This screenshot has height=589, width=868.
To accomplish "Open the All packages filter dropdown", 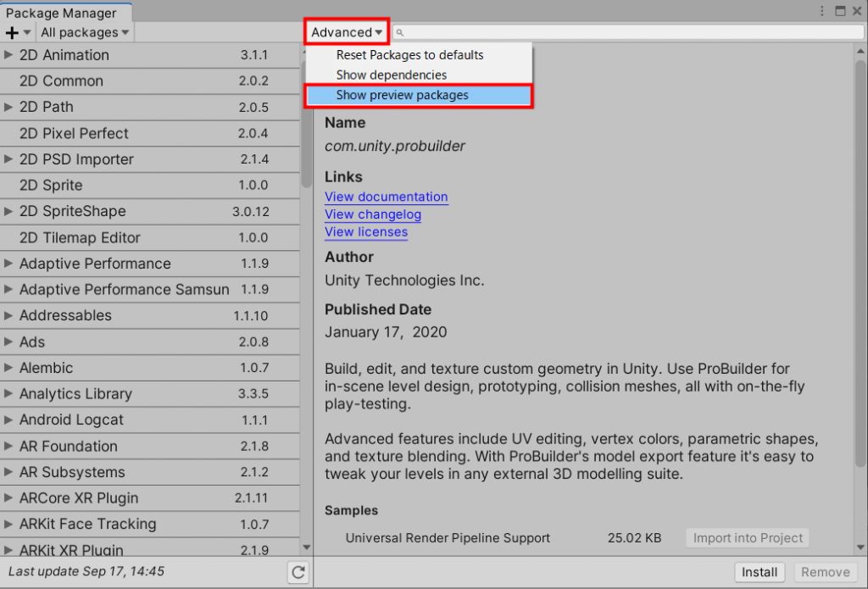I will point(85,33).
